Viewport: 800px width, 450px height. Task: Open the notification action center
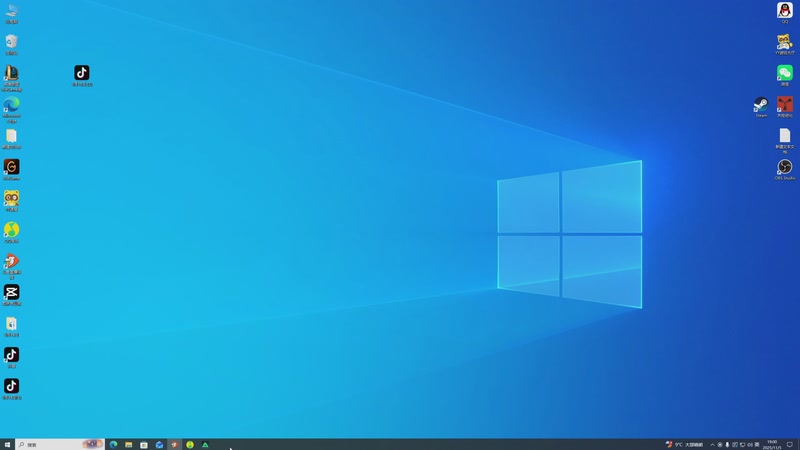[x=790, y=444]
